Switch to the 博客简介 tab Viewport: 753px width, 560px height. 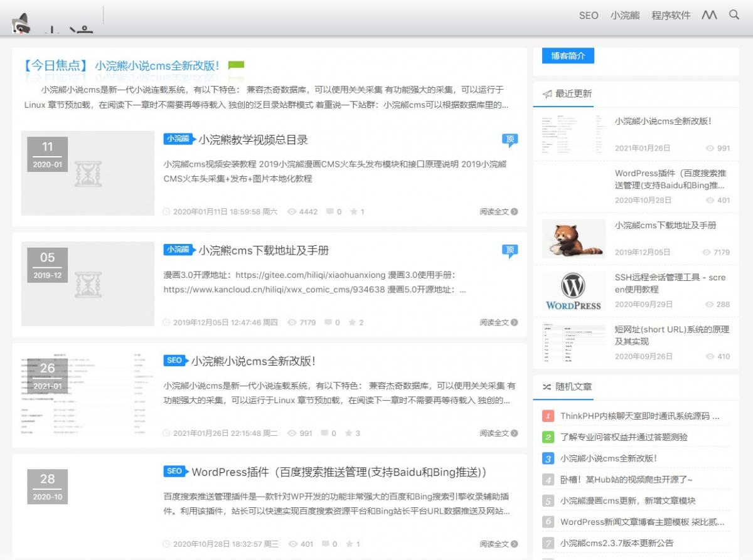coord(568,56)
